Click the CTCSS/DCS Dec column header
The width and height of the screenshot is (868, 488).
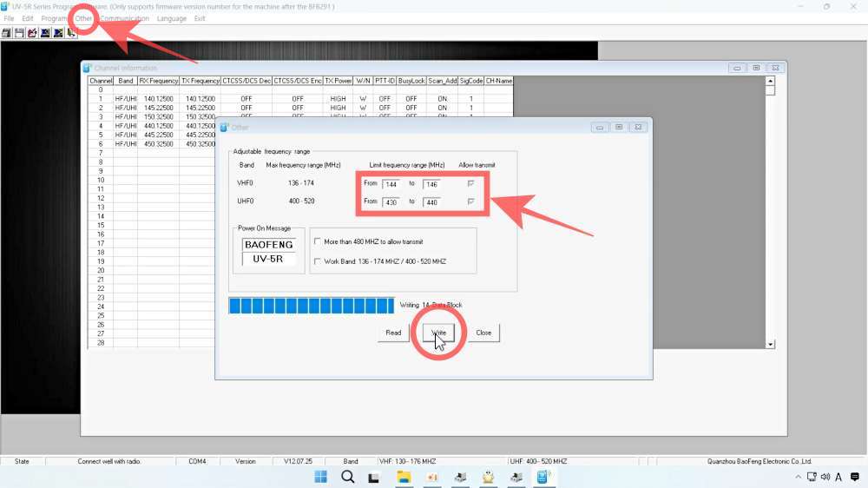click(x=247, y=81)
